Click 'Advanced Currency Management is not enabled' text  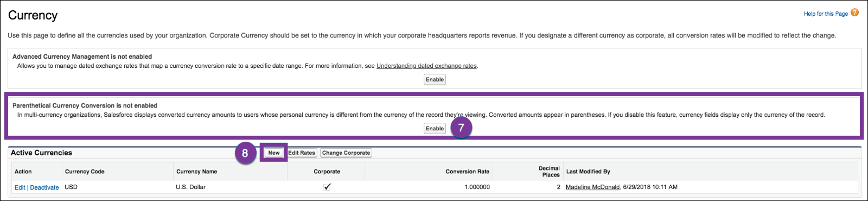tap(82, 56)
